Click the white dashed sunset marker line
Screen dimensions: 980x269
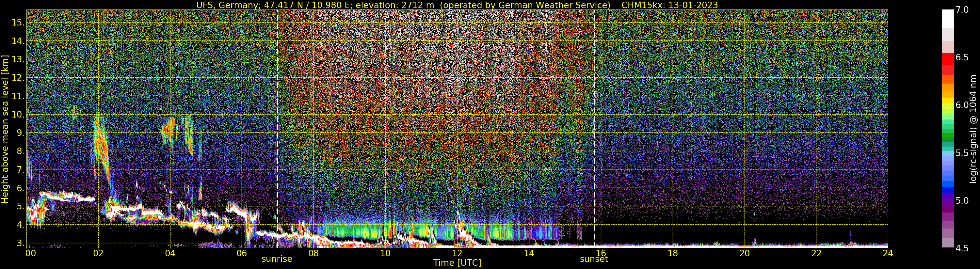pos(594,129)
